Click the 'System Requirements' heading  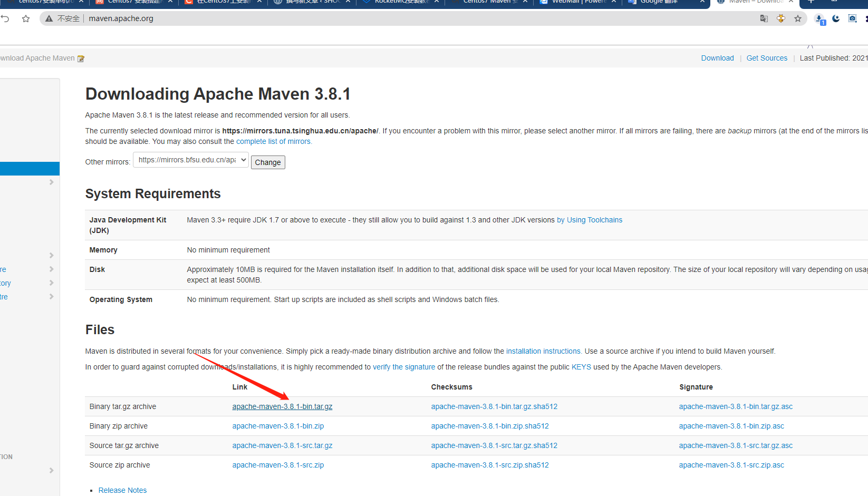(x=153, y=194)
